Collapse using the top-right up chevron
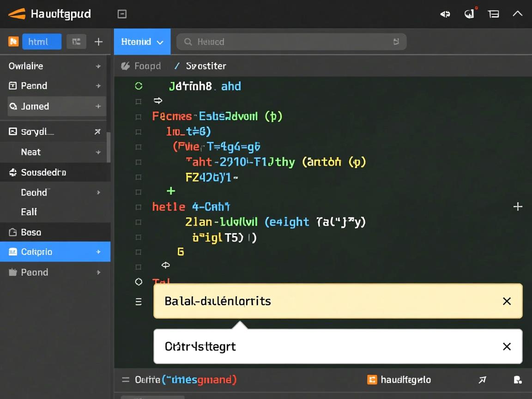 pyautogui.click(x=517, y=14)
